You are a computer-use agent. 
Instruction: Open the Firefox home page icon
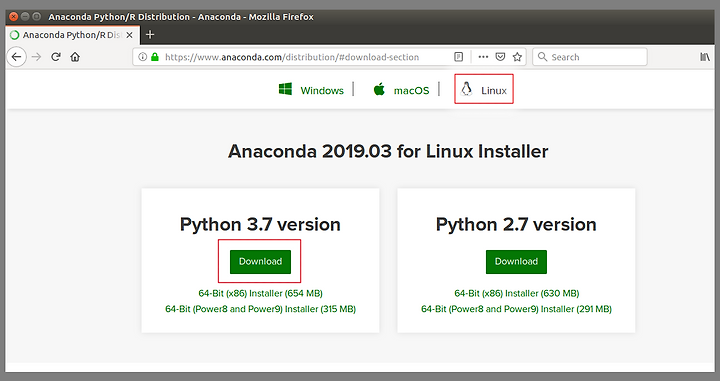pos(75,57)
